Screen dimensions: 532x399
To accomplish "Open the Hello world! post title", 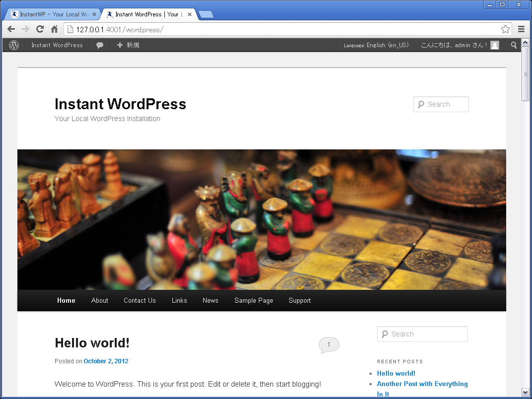I will (x=92, y=343).
